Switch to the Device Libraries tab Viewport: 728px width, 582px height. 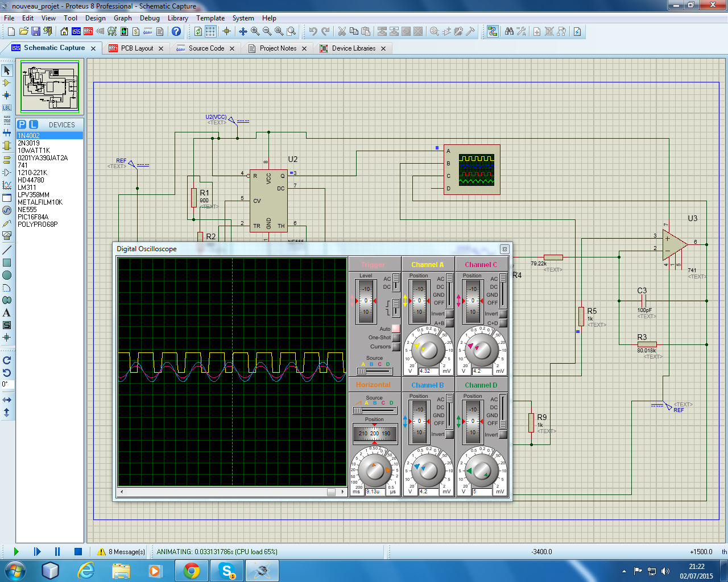[354, 48]
